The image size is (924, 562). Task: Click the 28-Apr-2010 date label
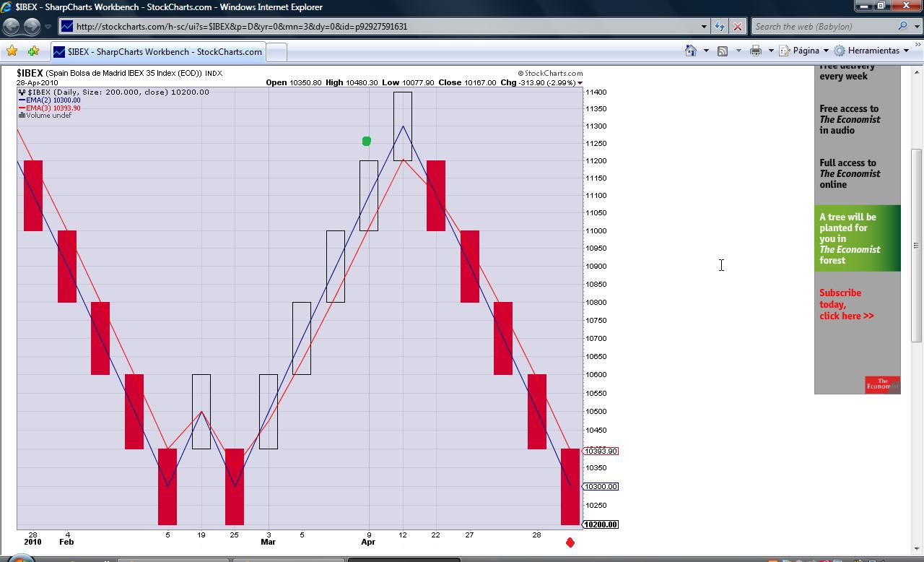click(37, 82)
